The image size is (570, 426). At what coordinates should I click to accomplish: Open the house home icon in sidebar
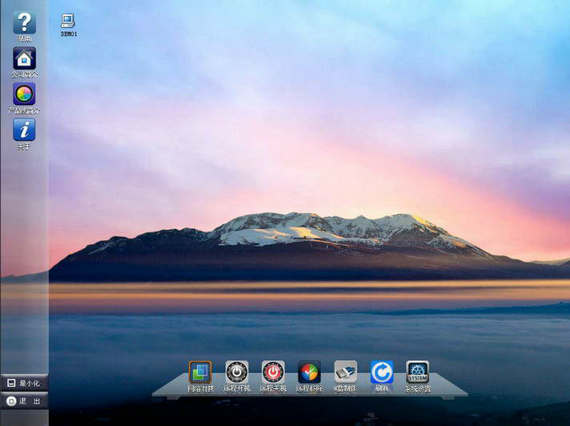(x=24, y=58)
